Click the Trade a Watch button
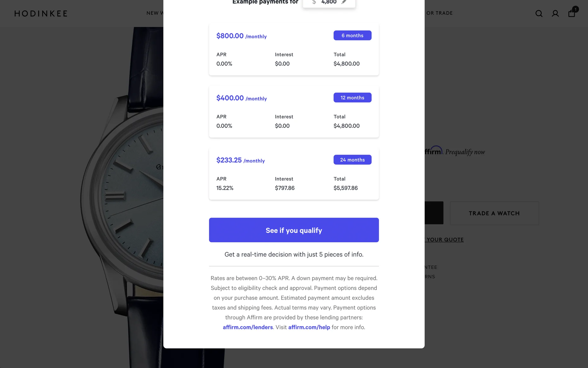 pos(494,213)
